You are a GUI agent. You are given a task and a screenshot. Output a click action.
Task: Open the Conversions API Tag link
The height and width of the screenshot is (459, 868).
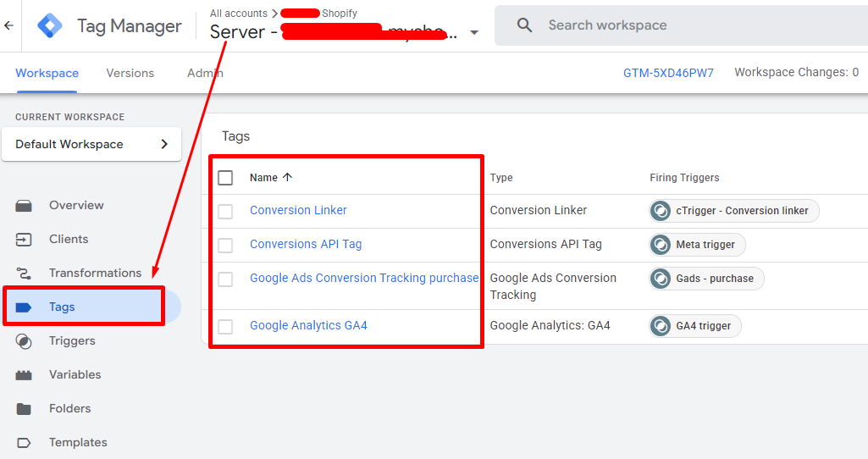(306, 244)
